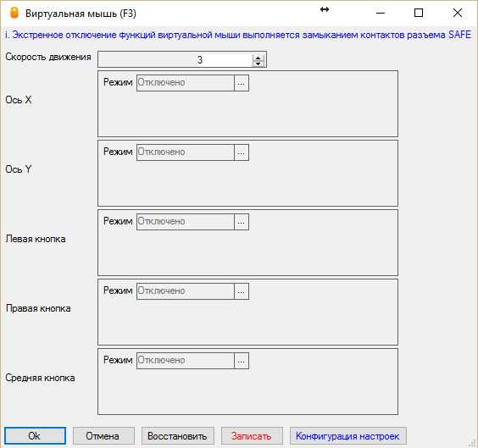The height and width of the screenshot is (448, 478).
Task: Open Конфигурация настроек
Action: [x=348, y=436]
